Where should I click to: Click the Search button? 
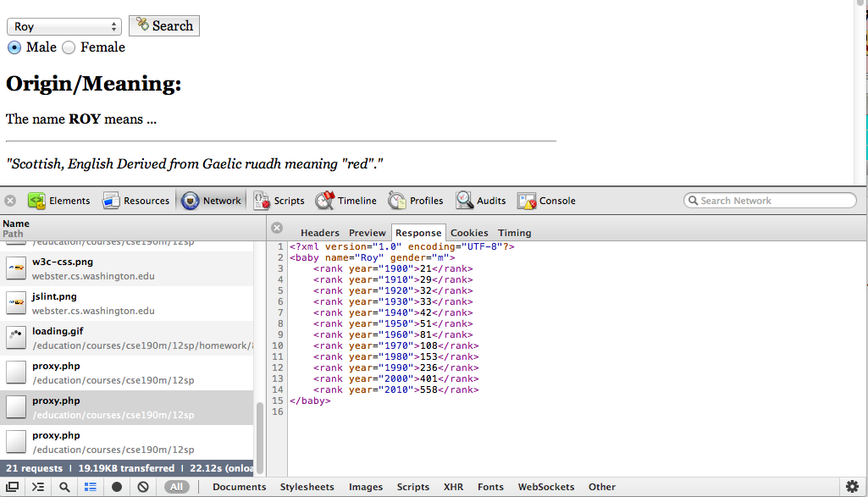point(164,26)
